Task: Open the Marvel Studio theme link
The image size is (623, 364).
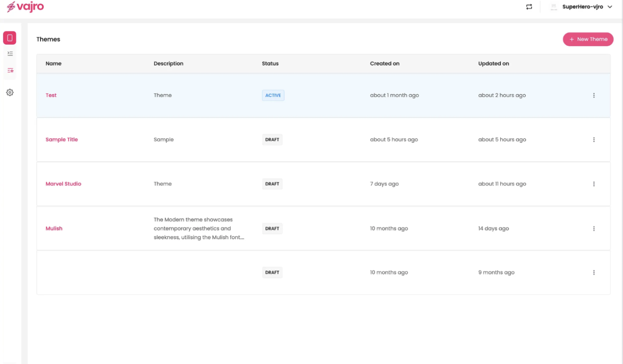Action: [x=63, y=184]
